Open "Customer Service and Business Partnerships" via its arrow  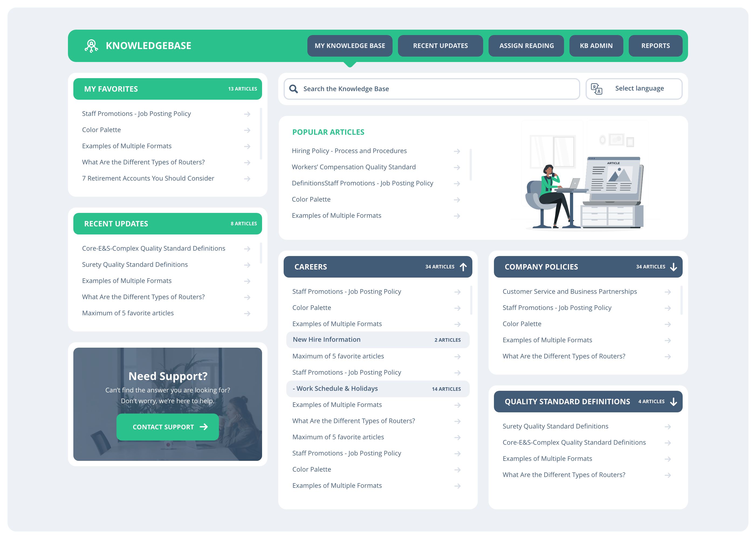pyautogui.click(x=668, y=292)
